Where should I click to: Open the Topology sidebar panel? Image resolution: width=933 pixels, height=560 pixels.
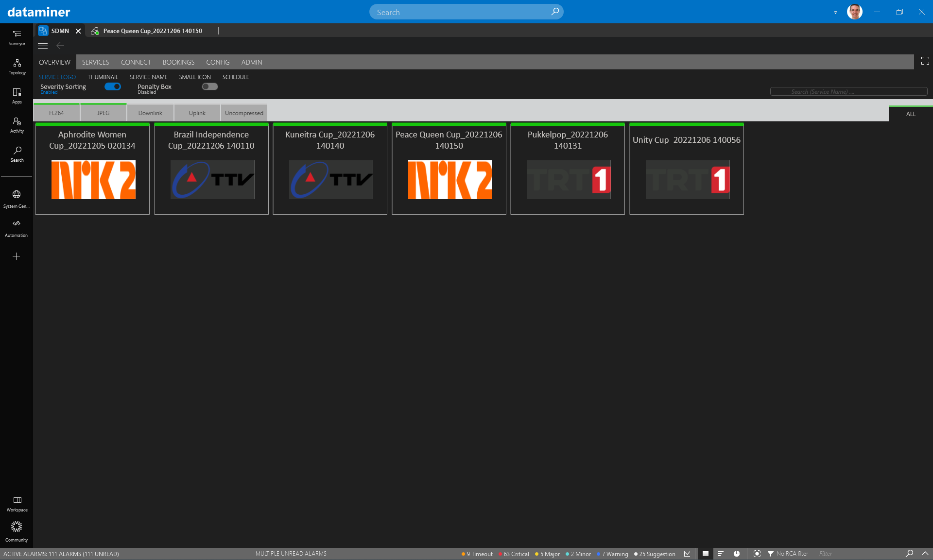[17, 67]
